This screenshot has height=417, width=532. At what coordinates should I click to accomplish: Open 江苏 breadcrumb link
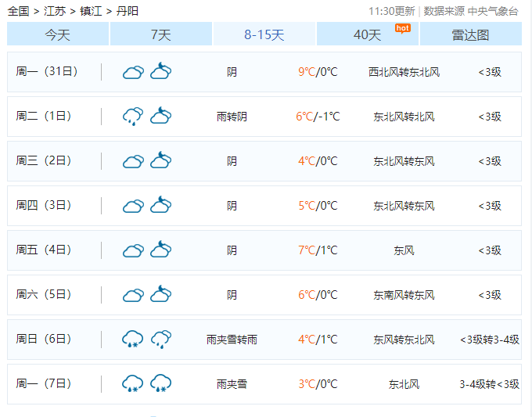coord(55,11)
